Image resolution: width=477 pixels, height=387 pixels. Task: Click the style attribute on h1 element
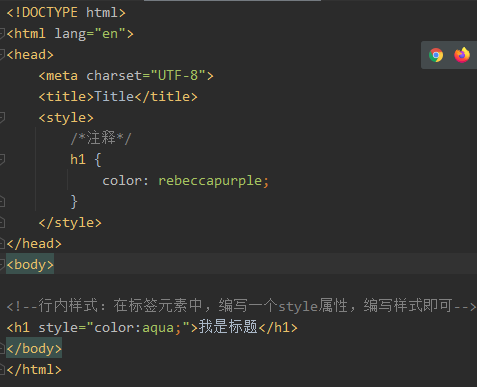click(x=58, y=328)
